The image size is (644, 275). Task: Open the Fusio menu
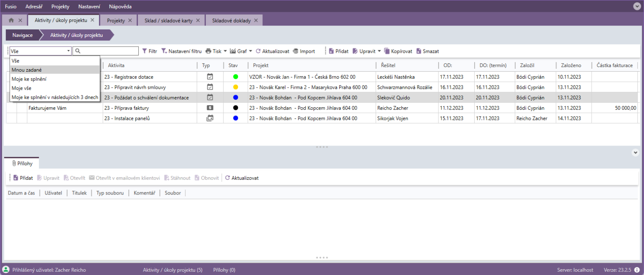(11, 7)
